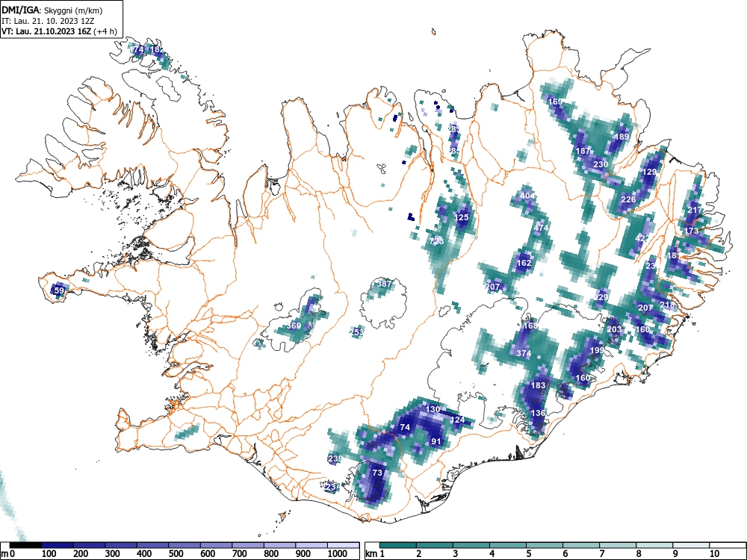Click the '700' label on the metre legend

tap(239, 554)
